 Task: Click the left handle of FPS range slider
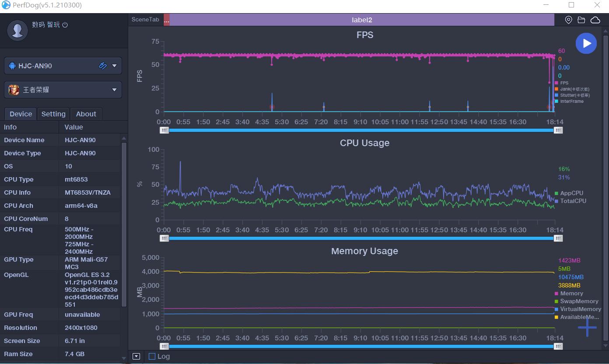click(x=164, y=130)
